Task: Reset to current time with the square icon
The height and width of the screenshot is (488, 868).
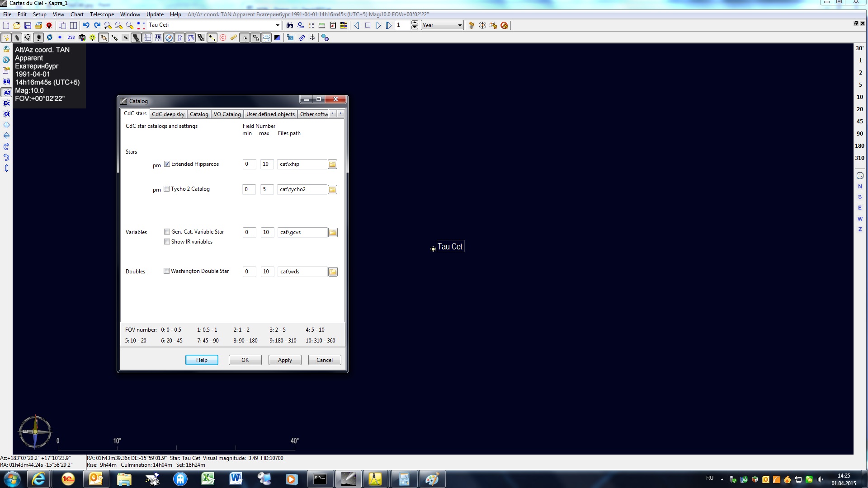Action: pos(368,25)
